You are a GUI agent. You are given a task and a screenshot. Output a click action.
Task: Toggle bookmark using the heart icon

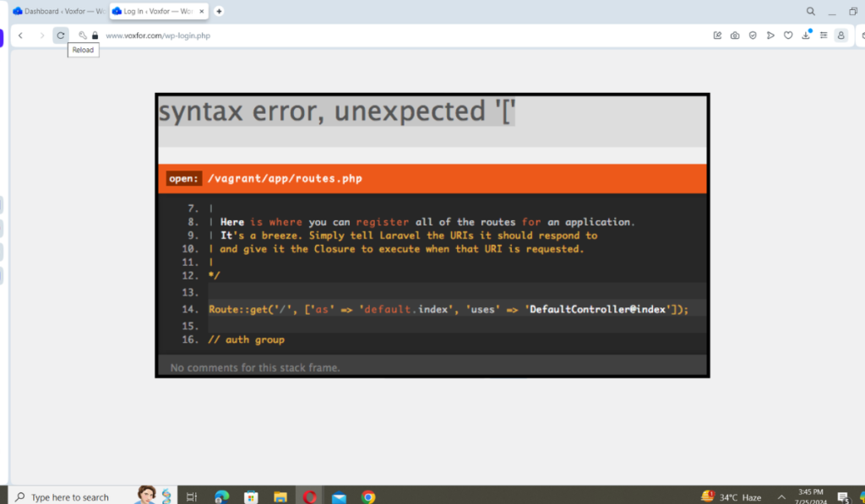(787, 35)
